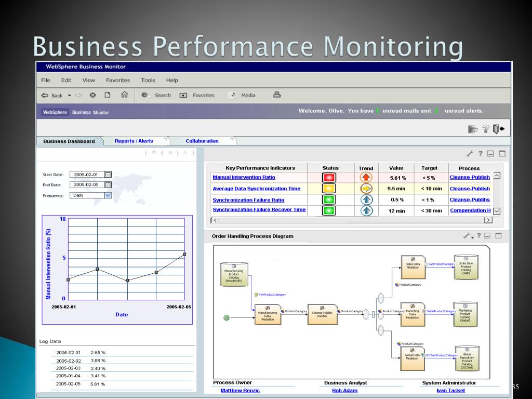Switch to Reports / Alerts tab

pos(134,141)
